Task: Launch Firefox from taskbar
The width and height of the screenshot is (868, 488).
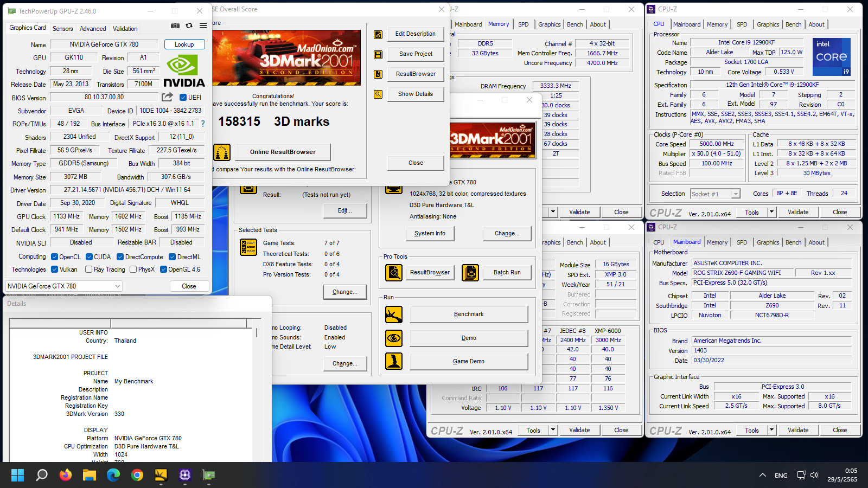Action: point(66,476)
